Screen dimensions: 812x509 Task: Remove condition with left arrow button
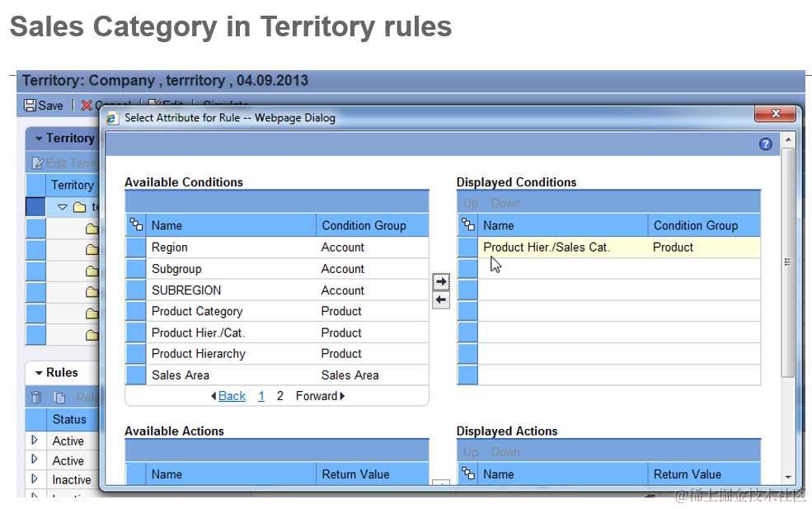[441, 299]
